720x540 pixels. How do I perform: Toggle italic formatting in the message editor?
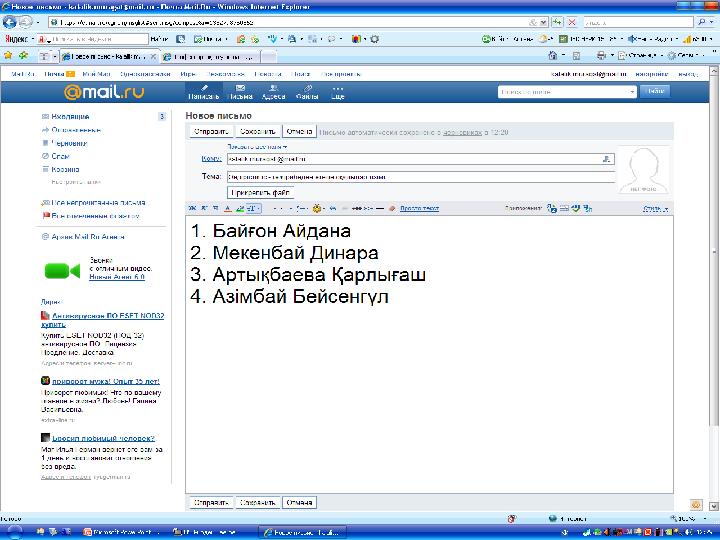tap(204, 208)
